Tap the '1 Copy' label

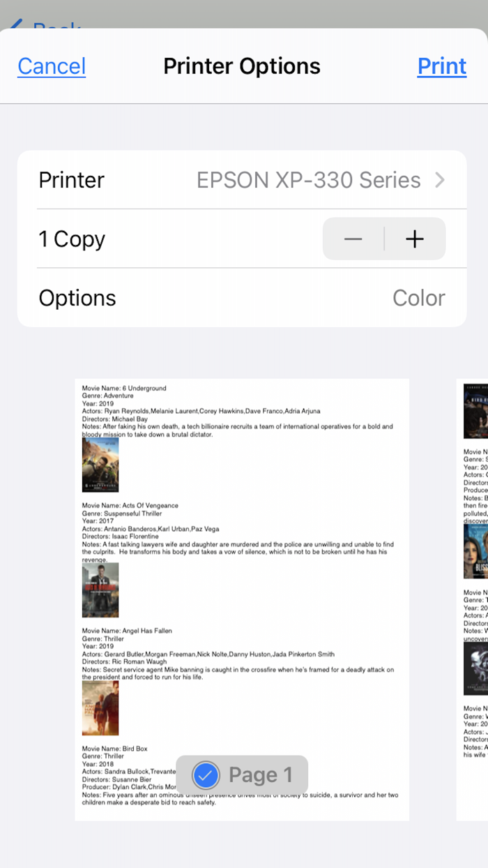(x=72, y=239)
